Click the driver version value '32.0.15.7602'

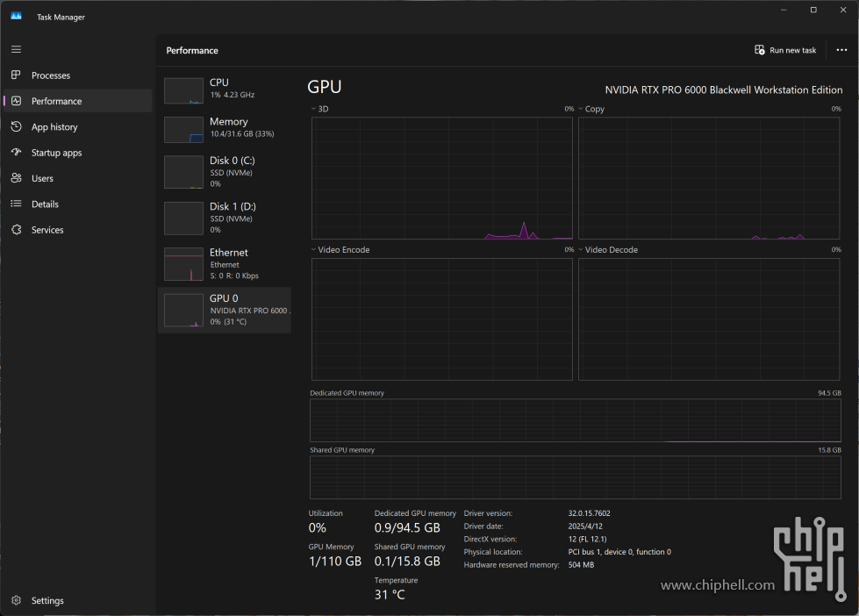[x=589, y=513]
